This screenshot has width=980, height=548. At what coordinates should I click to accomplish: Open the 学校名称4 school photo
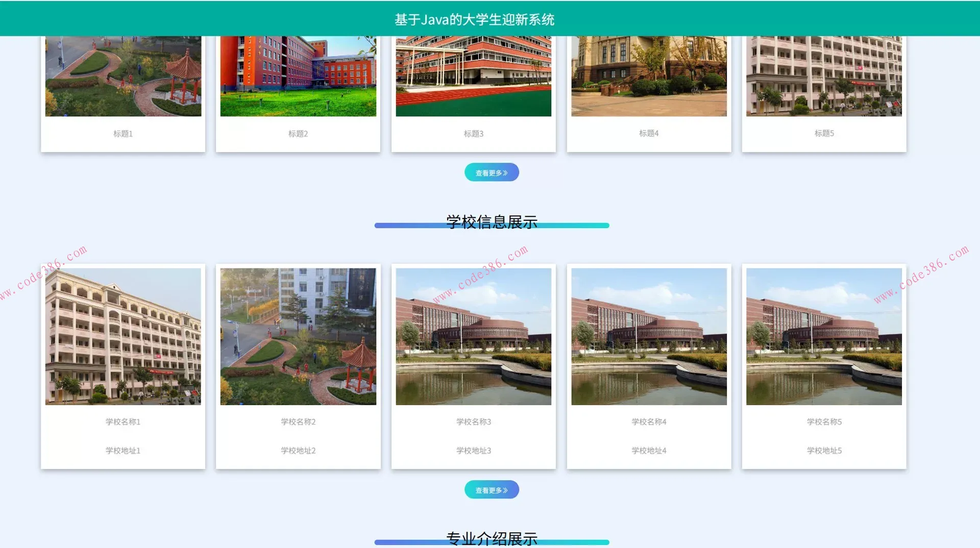click(x=649, y=336)
